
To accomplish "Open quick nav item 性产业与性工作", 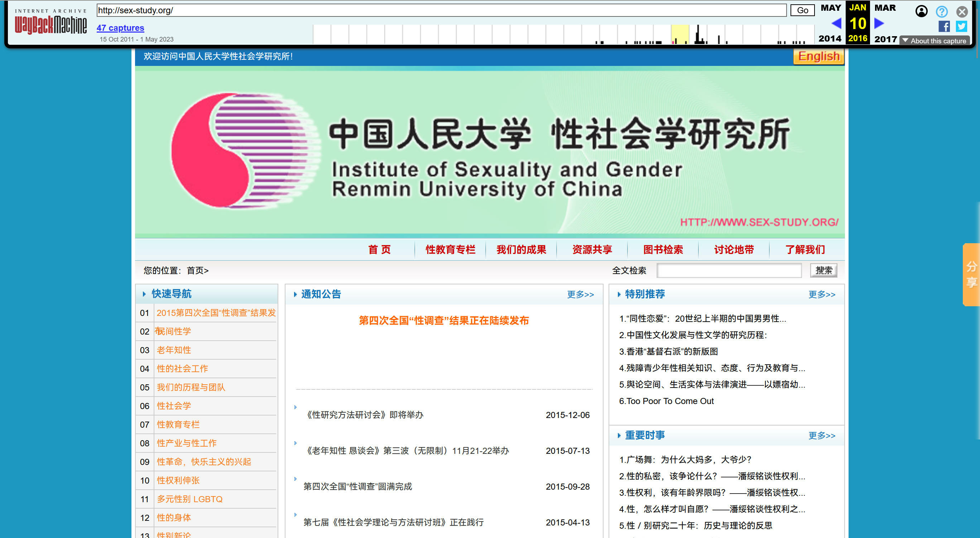I will [x=186, y=443].
